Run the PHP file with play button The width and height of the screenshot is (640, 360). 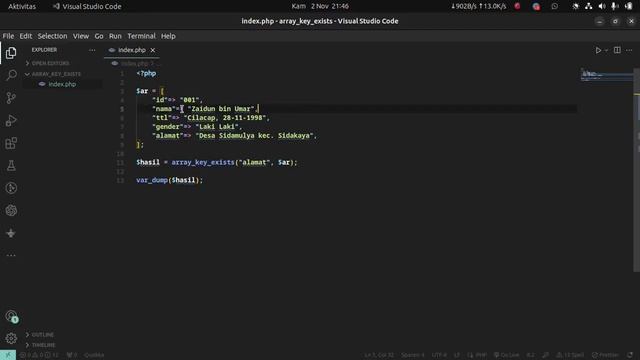(x=598, y=50)
